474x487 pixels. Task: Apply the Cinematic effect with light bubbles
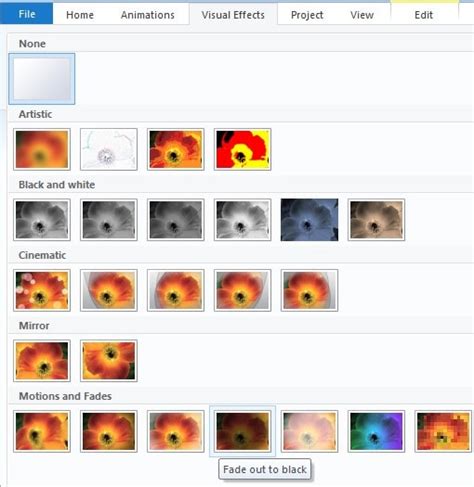coord(42,290)
